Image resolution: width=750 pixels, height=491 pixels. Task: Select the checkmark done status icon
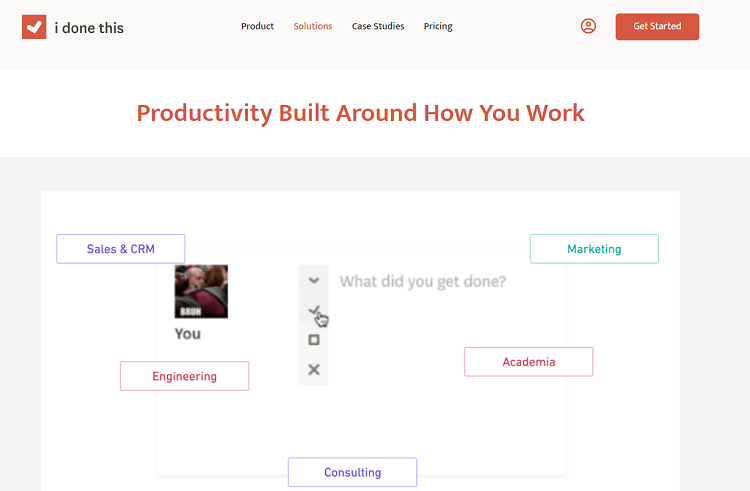click(314, 310)
